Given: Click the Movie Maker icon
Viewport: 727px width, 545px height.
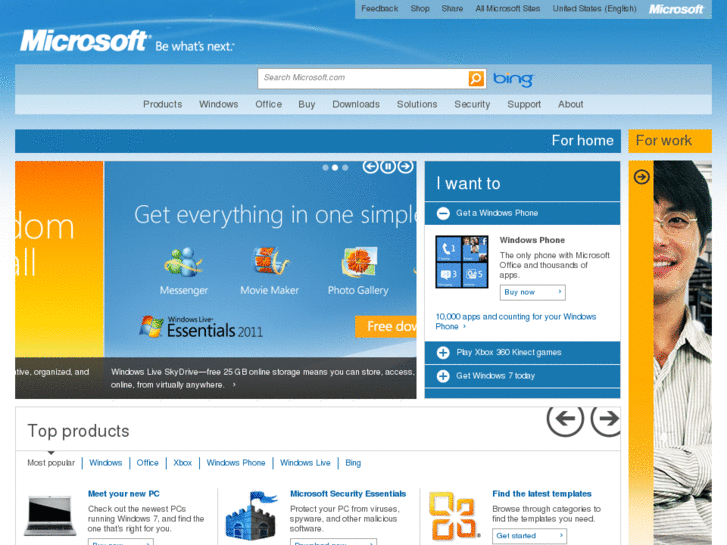Looking at the screenshot, I should (x=271, y=262).
